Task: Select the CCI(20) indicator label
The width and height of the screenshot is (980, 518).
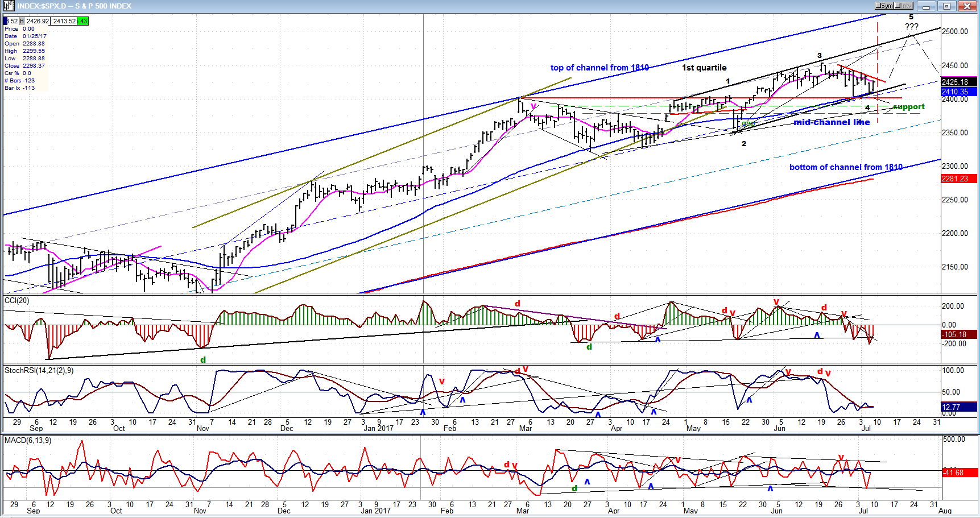Action: (16, 300)
